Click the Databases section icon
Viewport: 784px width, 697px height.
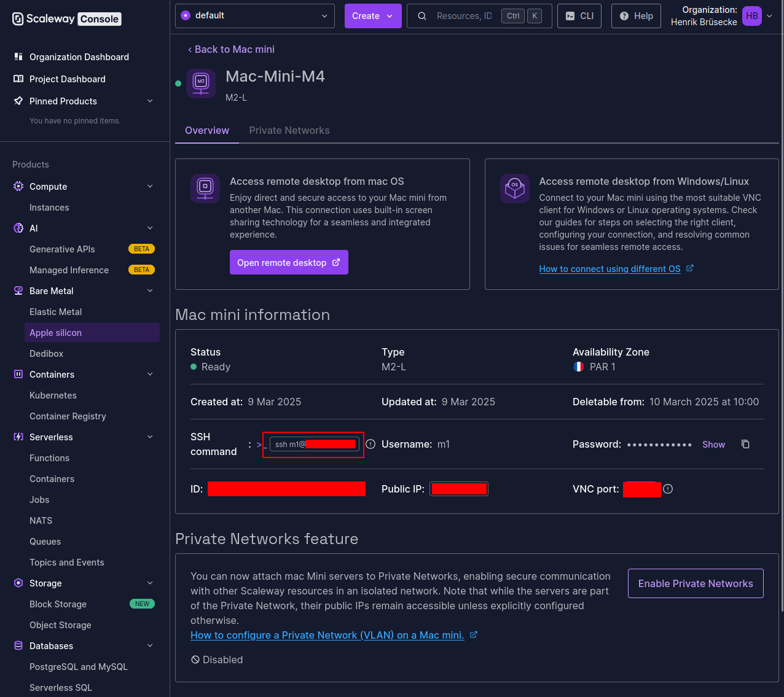[18, 646]
